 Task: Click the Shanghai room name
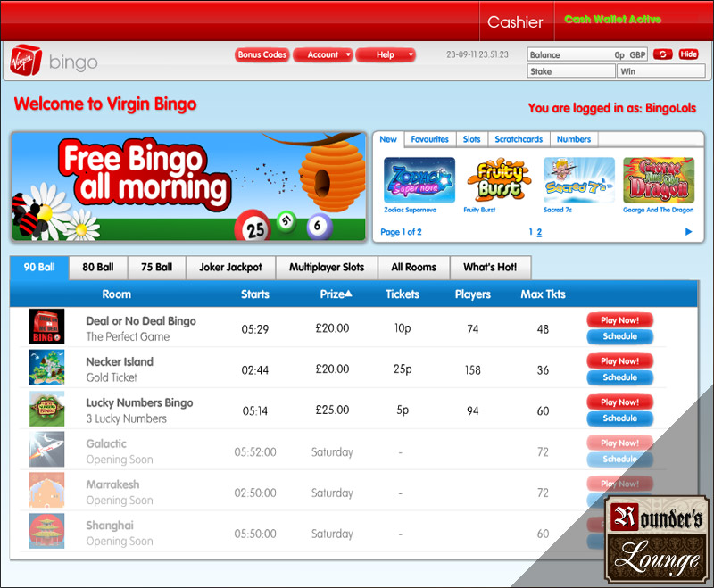coord(110,526)
